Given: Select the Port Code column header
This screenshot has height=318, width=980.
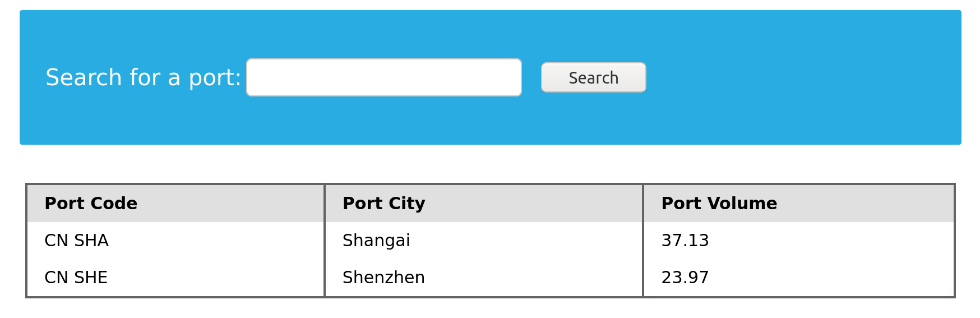Looking at the screenshot, I should click(175, 203).
